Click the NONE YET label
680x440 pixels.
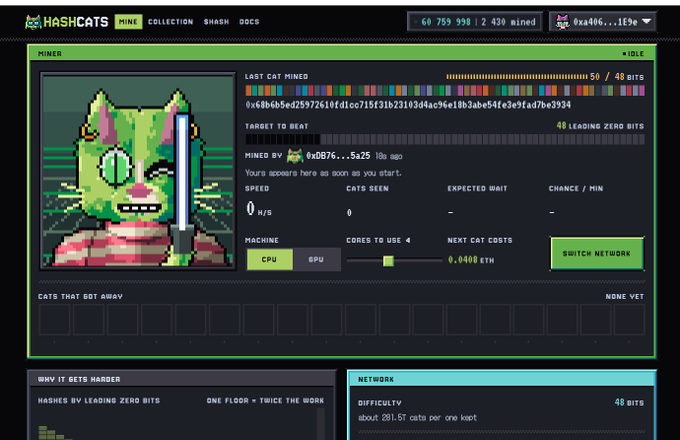coord(624,297)
